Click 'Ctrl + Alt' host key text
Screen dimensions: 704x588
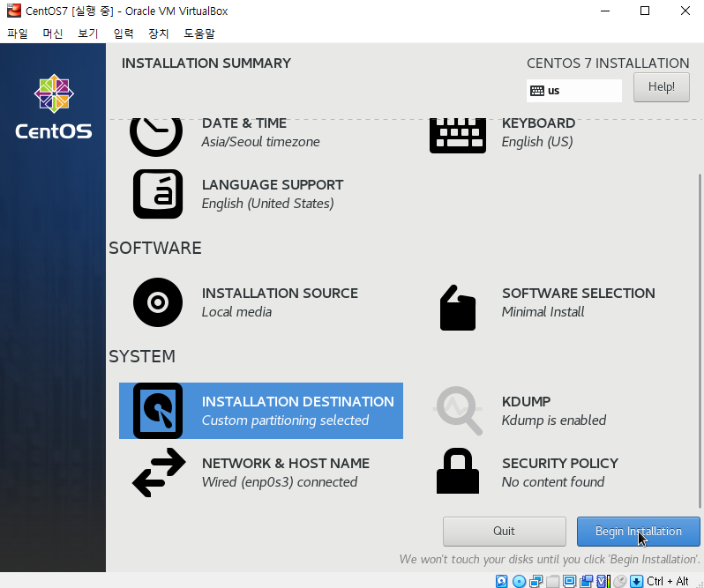click(668, 581)
